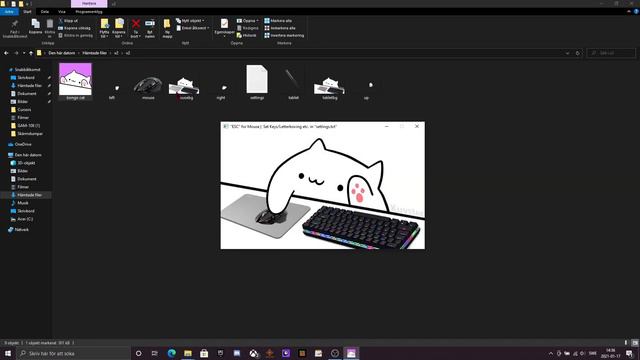This screenshot has width=640, height=360.
Task: Select the mouse image file
Action: click(x=148, y=87)
